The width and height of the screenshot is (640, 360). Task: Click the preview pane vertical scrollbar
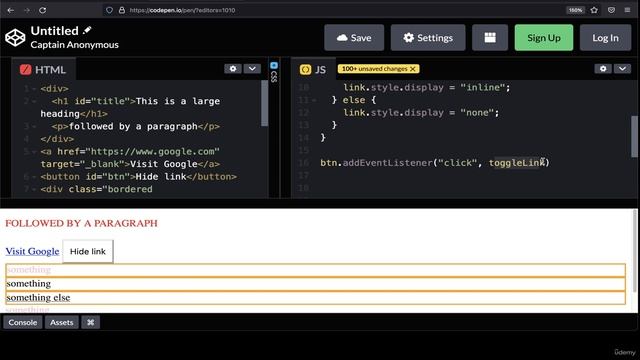point(635,251)
